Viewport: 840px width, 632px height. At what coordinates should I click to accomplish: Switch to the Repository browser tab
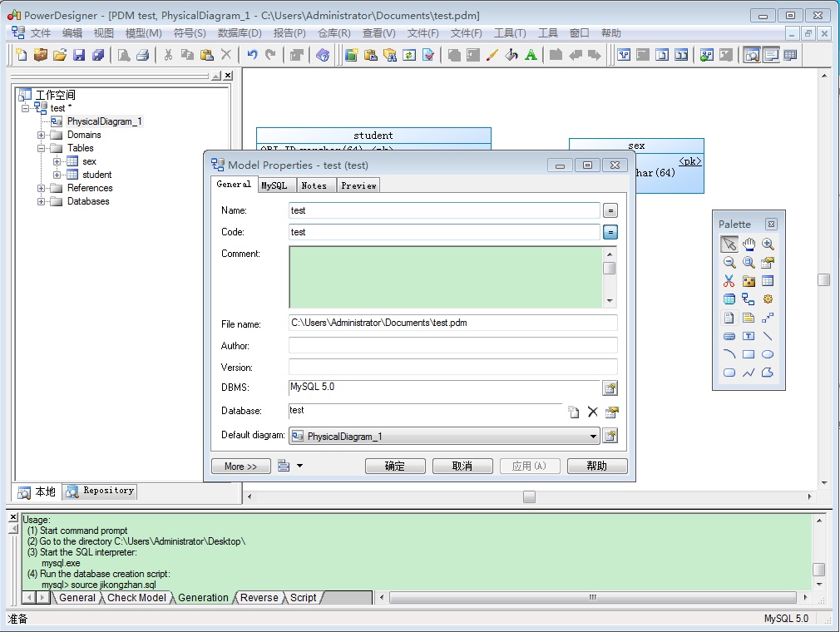click(100, 491)
